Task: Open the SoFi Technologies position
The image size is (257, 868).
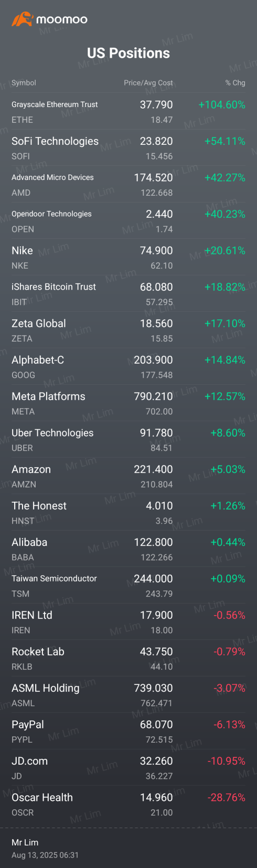Action: (128, 148)
